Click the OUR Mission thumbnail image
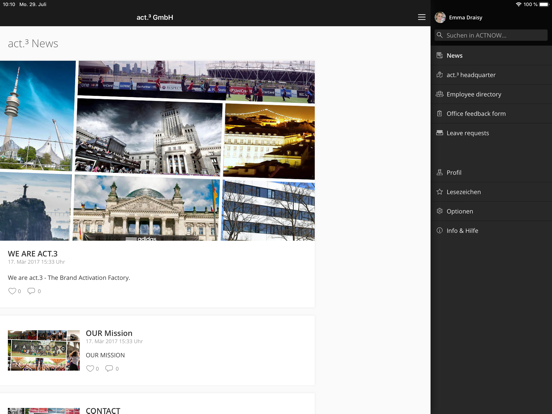Image resolution: width=552 pixels, height=414 pixels. point(44,350)
